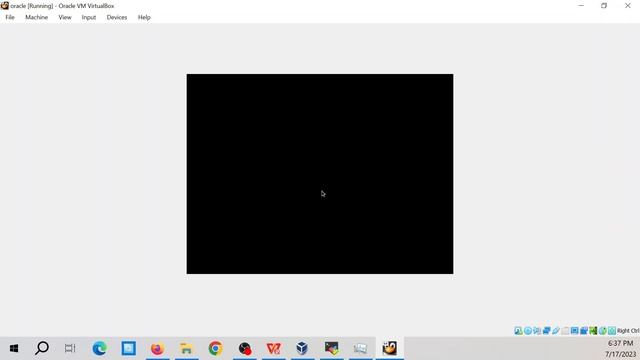Launch Microsoft Edge from the taskbar
The image size is (640, 360).
click(99, 349)
